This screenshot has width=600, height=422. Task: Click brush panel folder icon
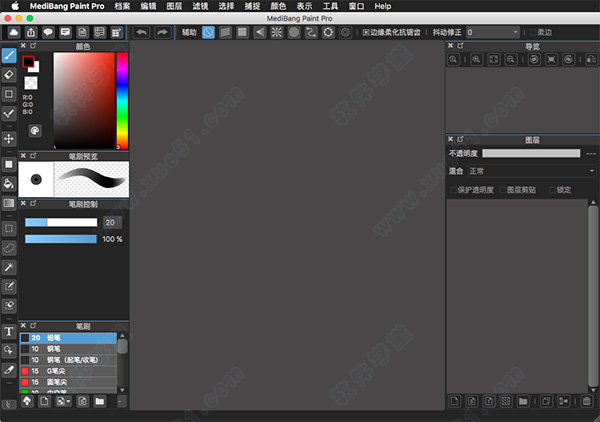100,401
